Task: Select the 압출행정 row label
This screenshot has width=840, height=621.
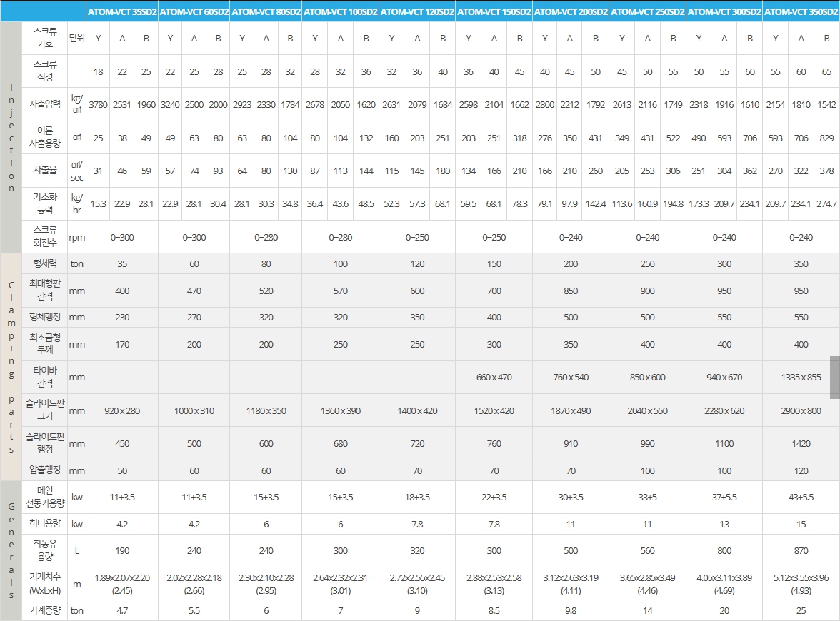Action: click(x=44, y=470)
